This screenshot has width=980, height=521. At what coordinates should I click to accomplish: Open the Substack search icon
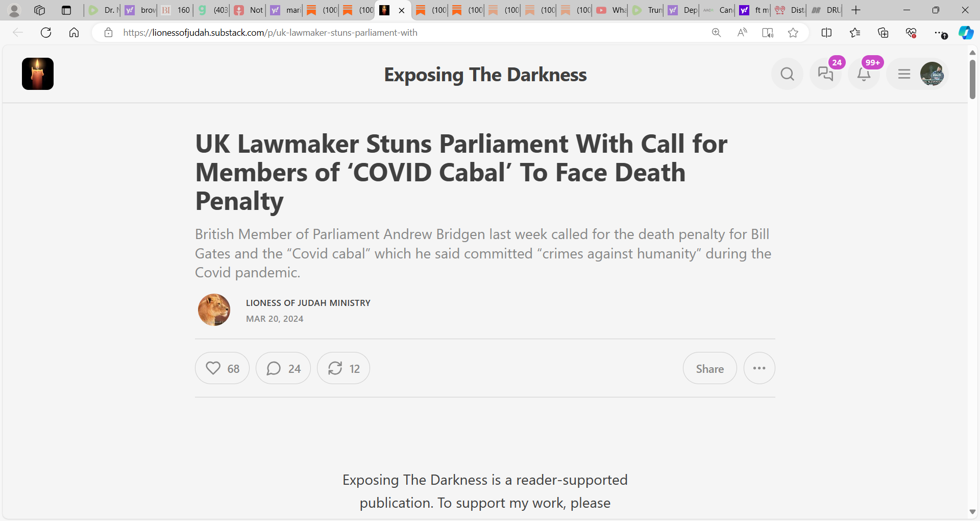point(787,74)
